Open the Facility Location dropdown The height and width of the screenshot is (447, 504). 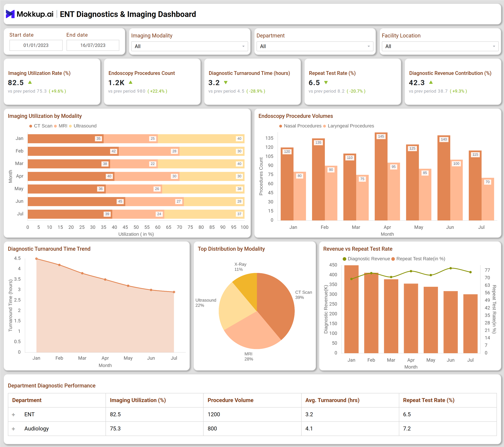click(x=440, y=46)
